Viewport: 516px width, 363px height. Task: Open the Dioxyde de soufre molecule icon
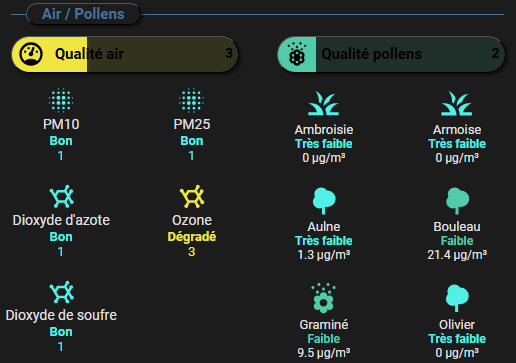coord(62,292)
